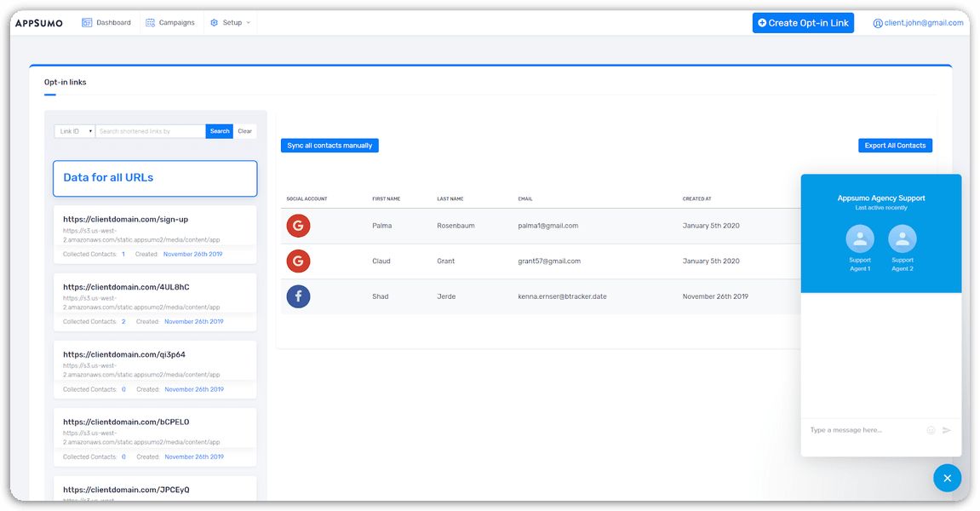
Task: Open emoji picker in chat
Action: (x=931, y=430)
